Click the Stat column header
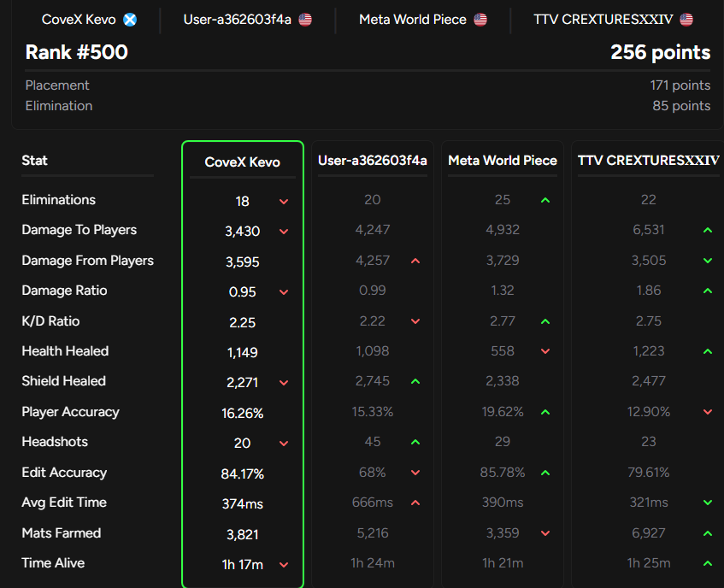Viewport: 724px width, 588px height. tap(35, 161)
